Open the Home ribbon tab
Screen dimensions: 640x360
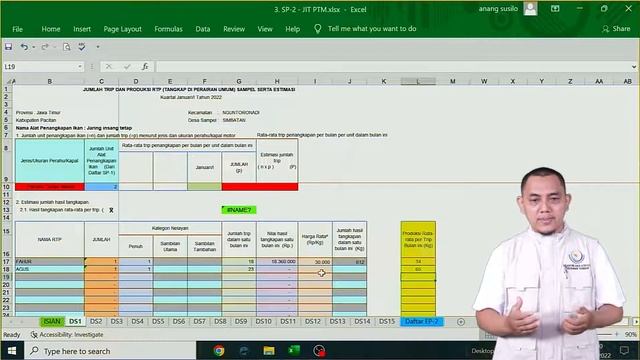click(51, 29)
